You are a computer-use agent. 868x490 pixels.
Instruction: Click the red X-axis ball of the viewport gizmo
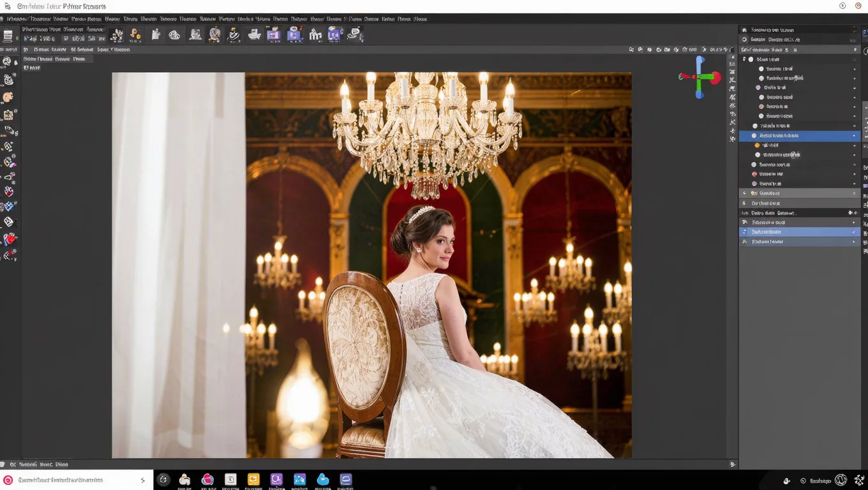point(715,78)
